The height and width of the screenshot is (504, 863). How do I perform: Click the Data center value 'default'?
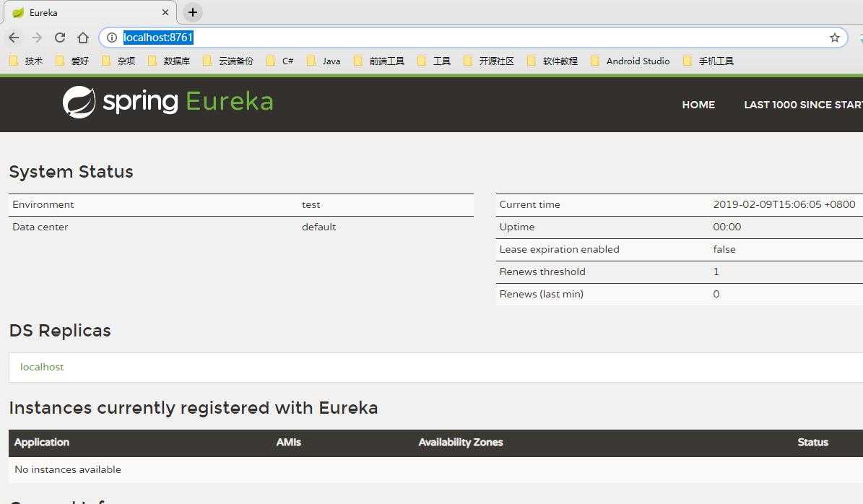(x=318, y=227)
